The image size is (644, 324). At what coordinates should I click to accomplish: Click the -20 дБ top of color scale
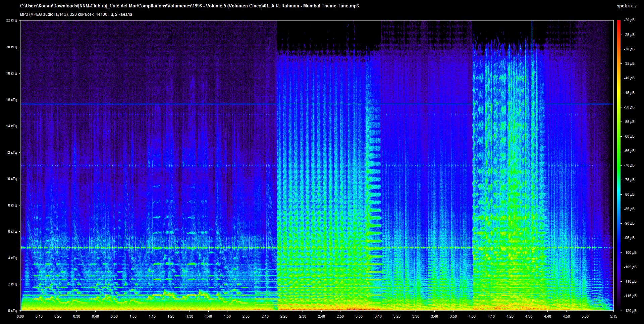629,20
